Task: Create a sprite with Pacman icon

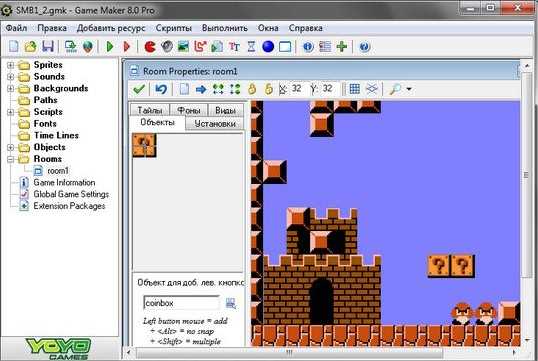Action: (x=150, y=46)
